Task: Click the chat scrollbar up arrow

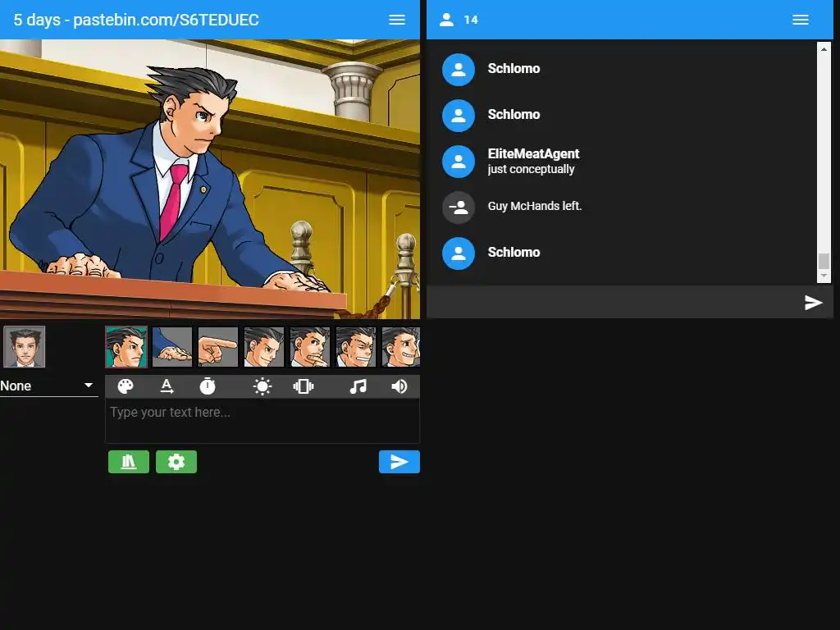Action: point(824,48)
